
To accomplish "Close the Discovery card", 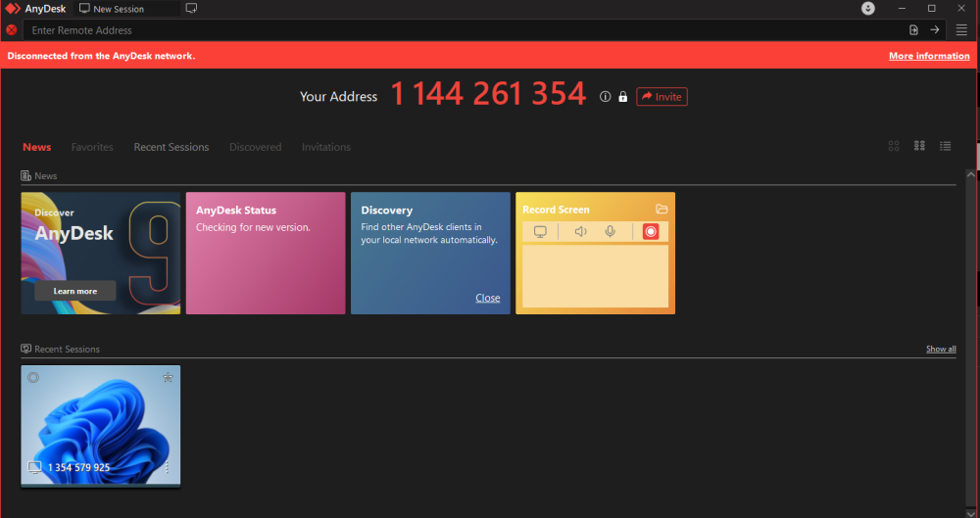I will pyautogui.click(x=487, y=298).
